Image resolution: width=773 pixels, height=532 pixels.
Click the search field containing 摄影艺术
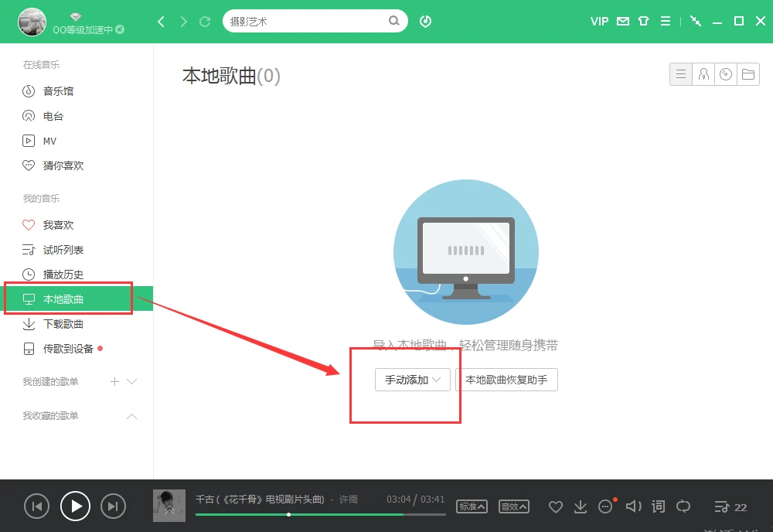[x=315, y=21]
